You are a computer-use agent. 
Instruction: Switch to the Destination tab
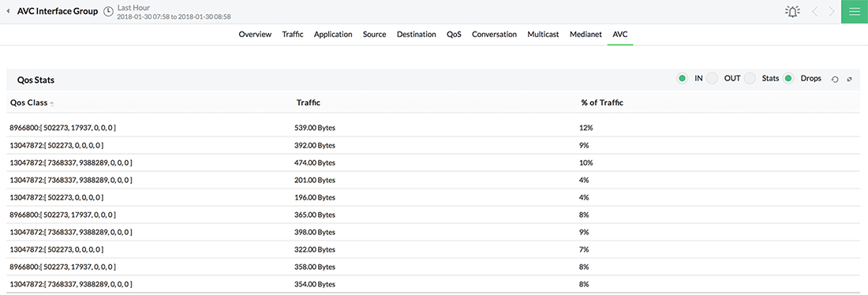(417, 35)
